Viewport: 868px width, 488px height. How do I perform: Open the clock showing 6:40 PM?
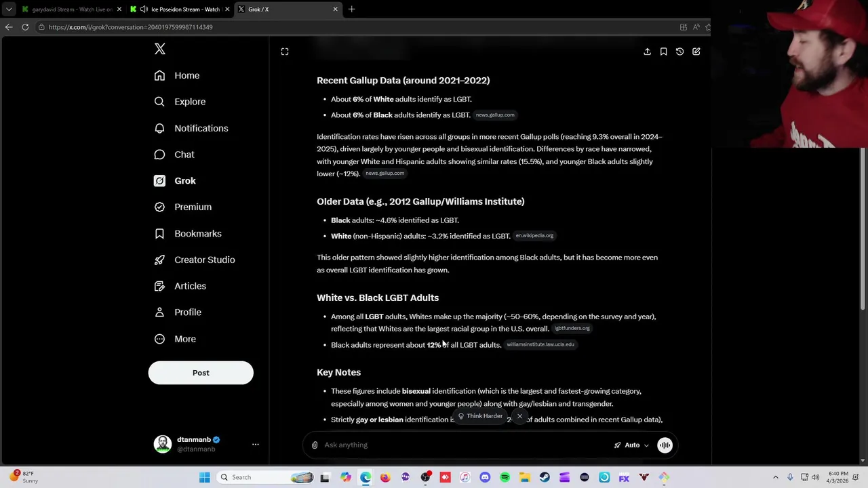[x=838, y=477]
